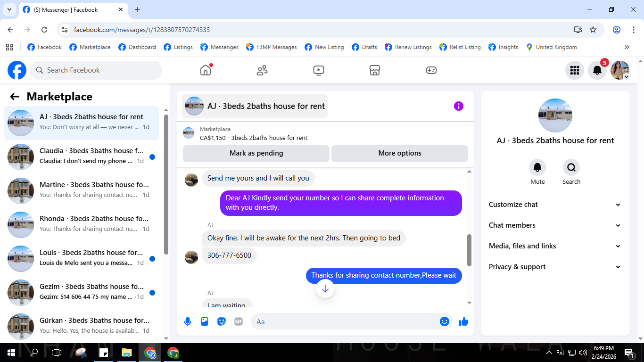Open the Insights bookmark
This screenshot has height=362, width=644.
[x=504, y=47]
